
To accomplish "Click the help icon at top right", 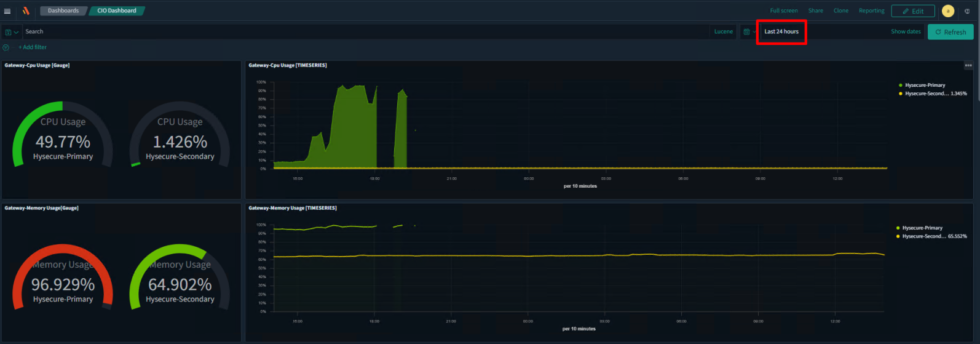I will (967, 11).
